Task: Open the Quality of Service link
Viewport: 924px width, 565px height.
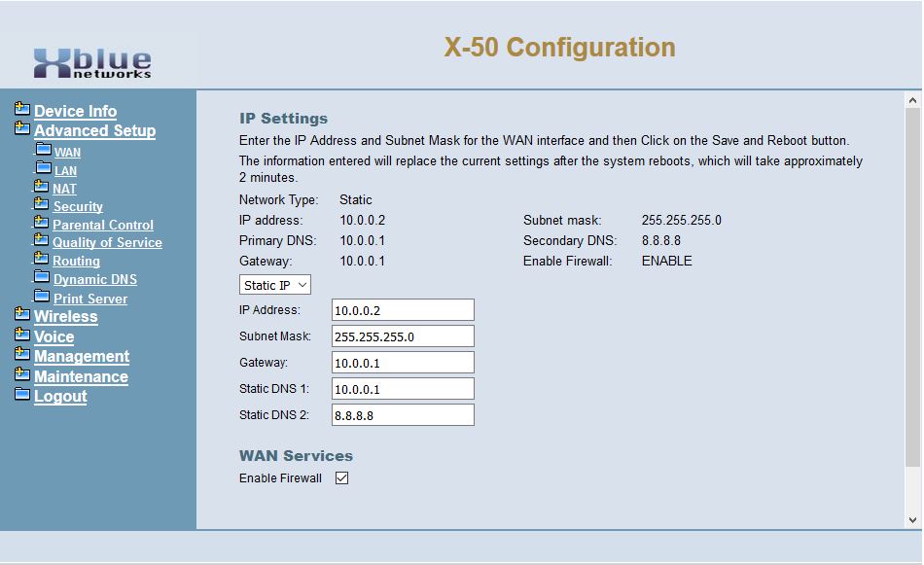Action: (x=107, y=243)
